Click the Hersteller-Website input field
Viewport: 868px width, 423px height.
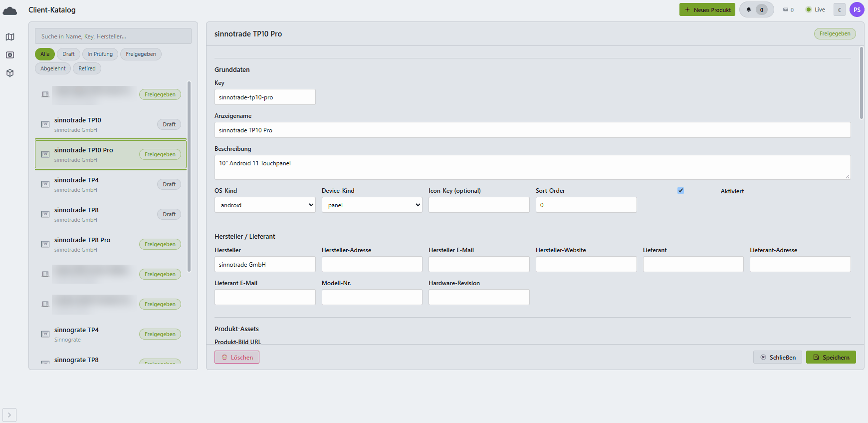[586, 264]
